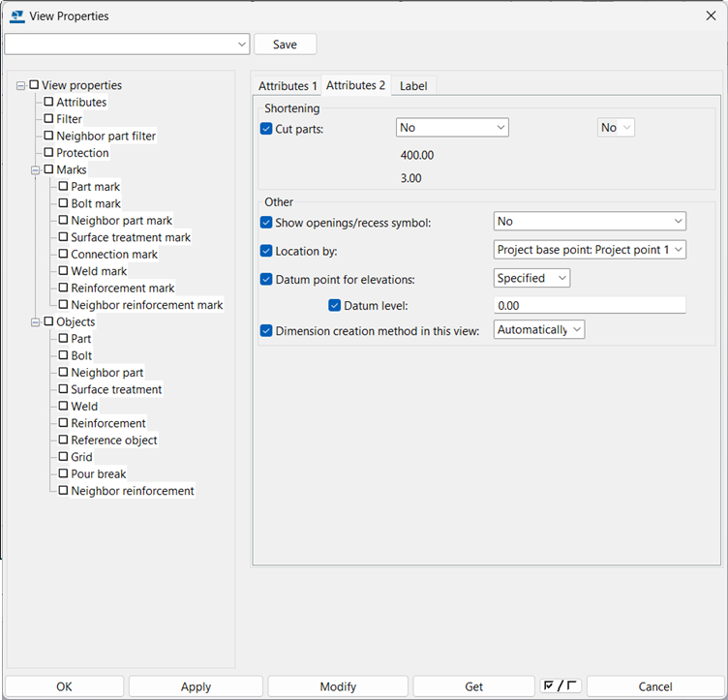Click the View Properties window title icon
The height and width of the screenshot is (700, 728).
click(x=16, y=15)
